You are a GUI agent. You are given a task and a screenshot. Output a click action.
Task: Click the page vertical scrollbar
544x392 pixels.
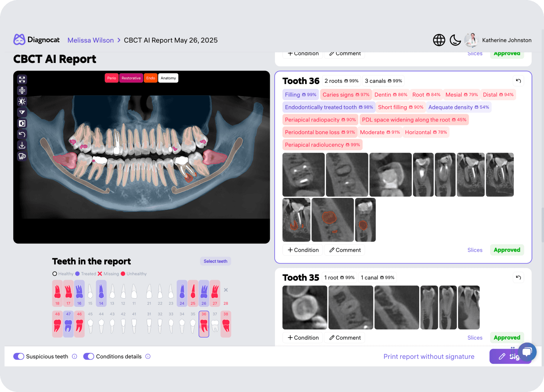[542, 225]
